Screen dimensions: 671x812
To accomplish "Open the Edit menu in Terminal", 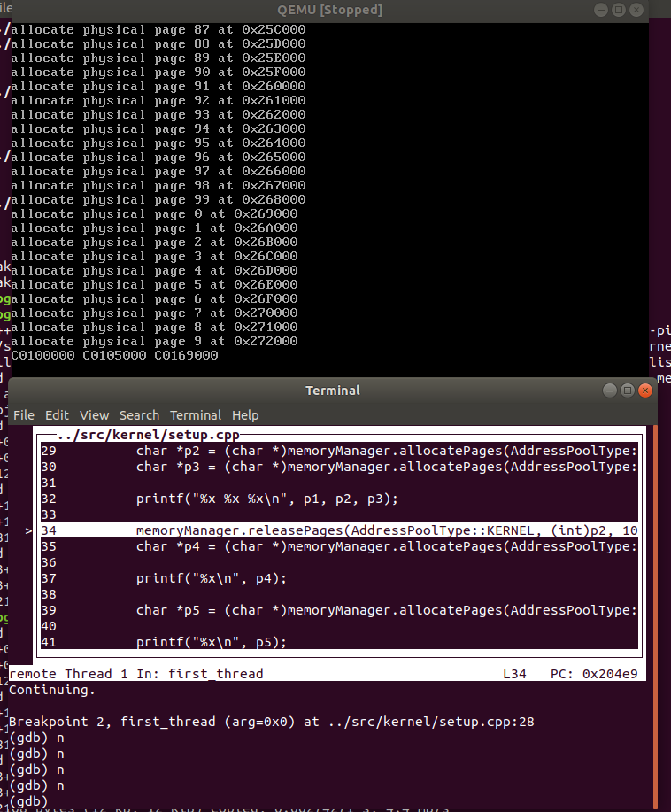I will pyautogui.click(x=57, y=415).
